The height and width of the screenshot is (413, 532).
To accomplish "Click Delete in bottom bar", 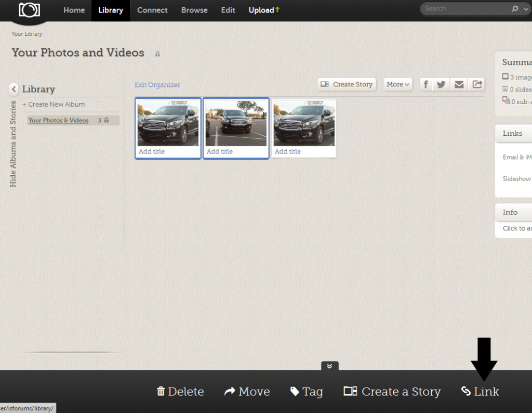I will click(180, 392).
